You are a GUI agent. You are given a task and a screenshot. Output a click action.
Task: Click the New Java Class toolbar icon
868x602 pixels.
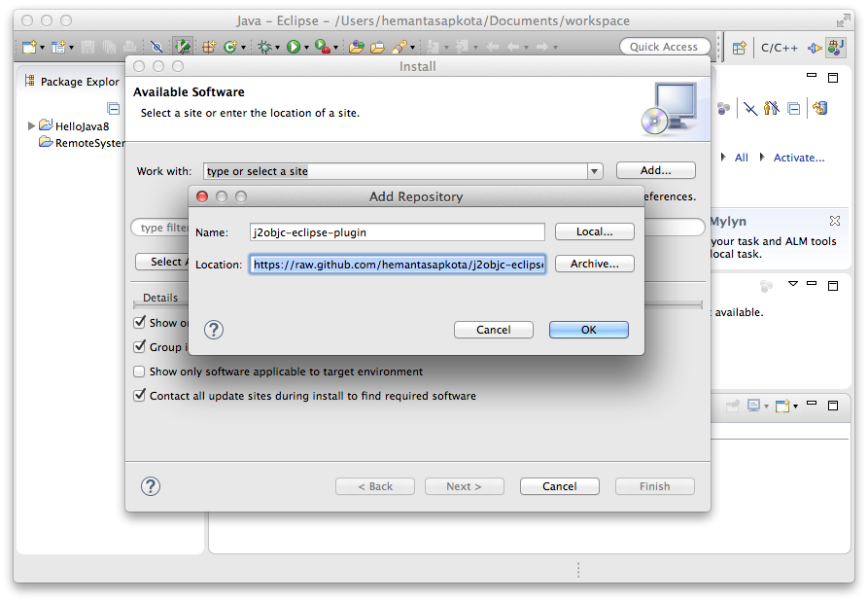click(229, 47)
